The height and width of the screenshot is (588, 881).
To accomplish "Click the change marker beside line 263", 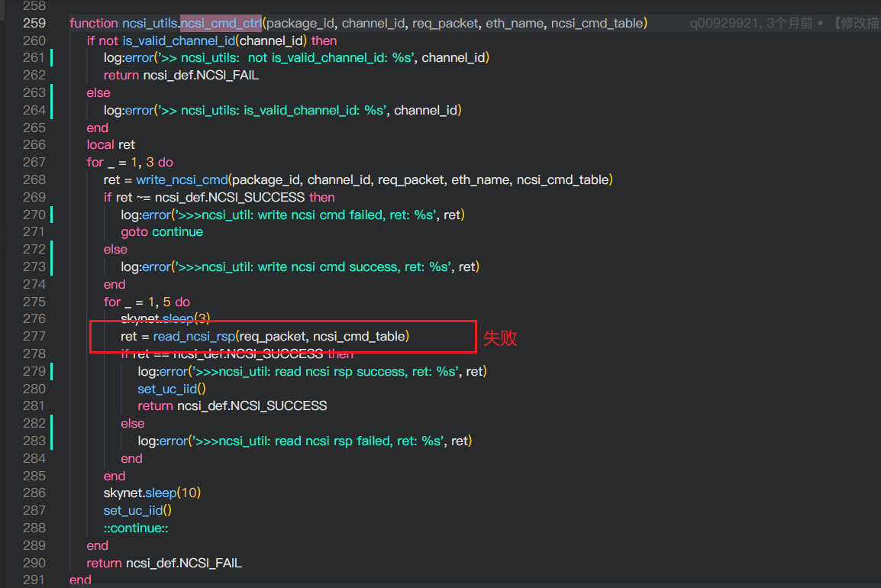I will (x=51, y=92).
